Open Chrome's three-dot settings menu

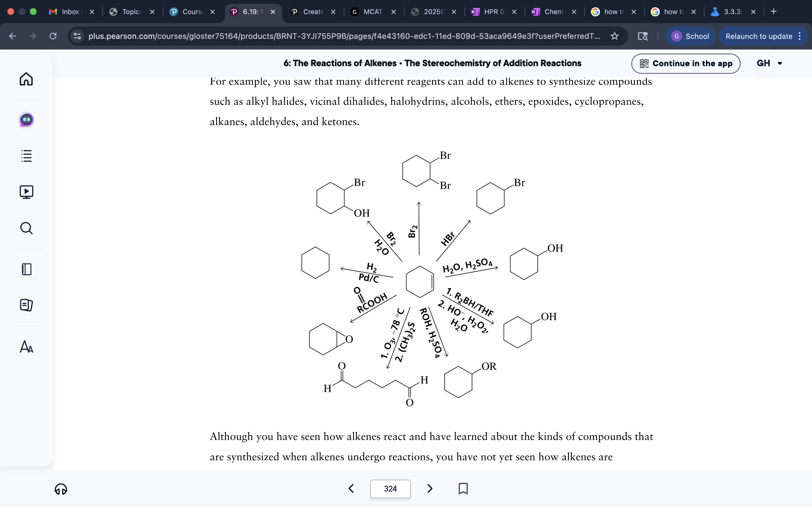pyautogui.click(x=800, y=36)
